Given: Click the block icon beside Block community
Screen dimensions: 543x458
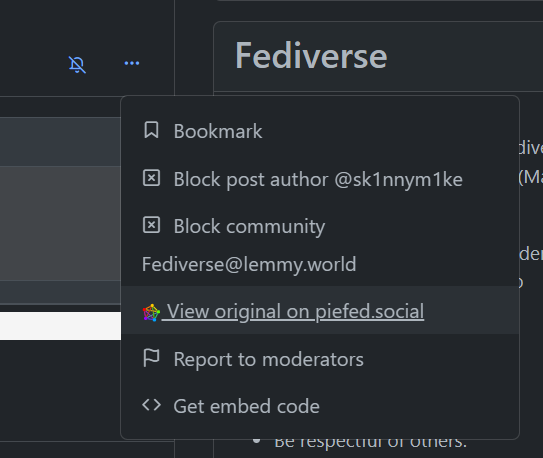Looking at the screenshot, I should (151, 225).
